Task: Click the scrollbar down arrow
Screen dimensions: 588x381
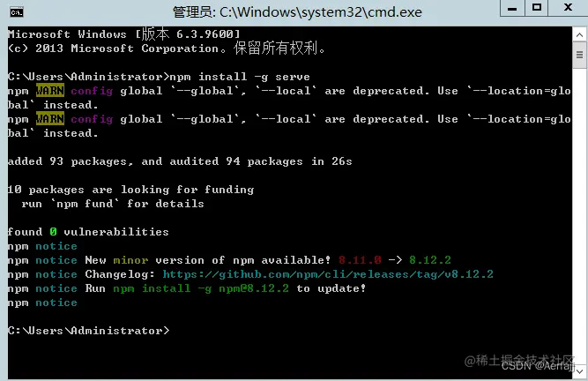Action: click(x=579, y=371)
